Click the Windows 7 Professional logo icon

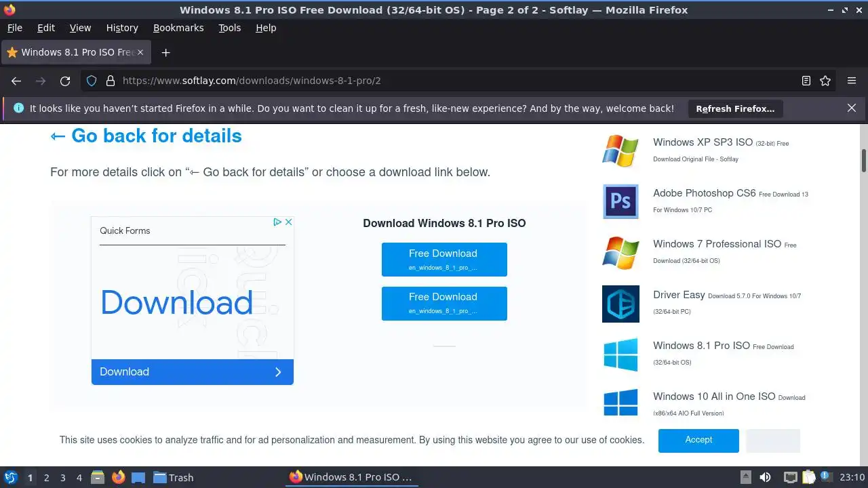pyautogui.click(x=620, y=252)
